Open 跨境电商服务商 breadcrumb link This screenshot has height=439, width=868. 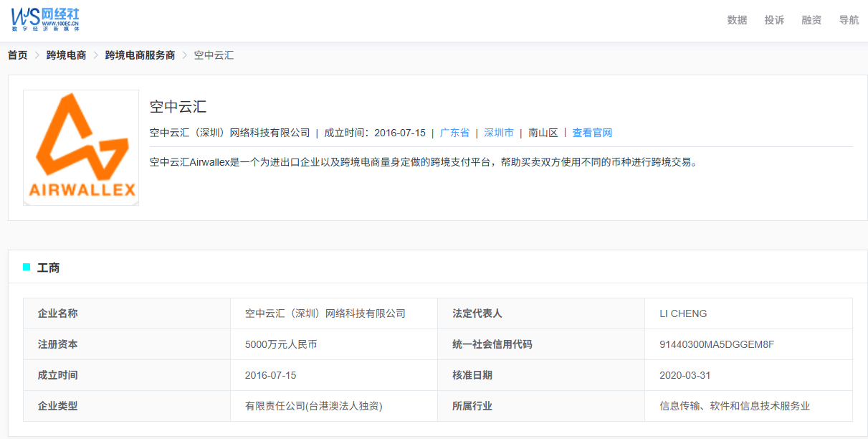coord(140,55)
